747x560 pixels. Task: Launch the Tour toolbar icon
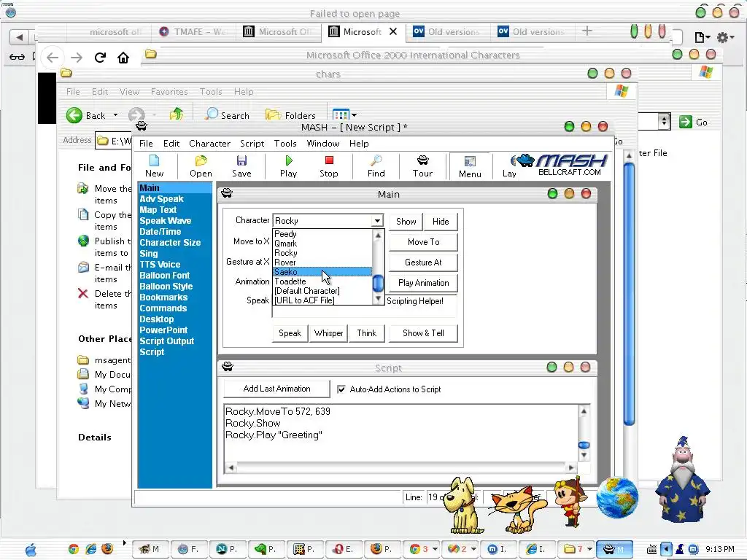coord(422,166)
